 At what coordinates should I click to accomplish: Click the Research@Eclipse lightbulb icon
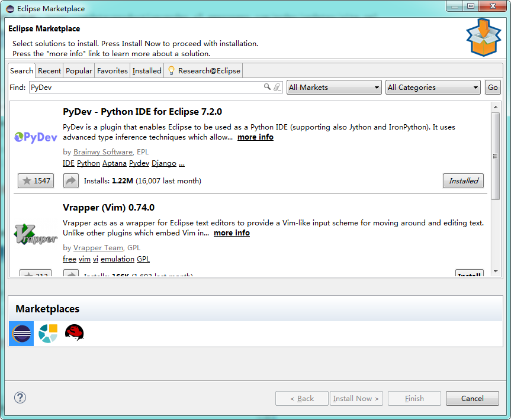(172, 70)
